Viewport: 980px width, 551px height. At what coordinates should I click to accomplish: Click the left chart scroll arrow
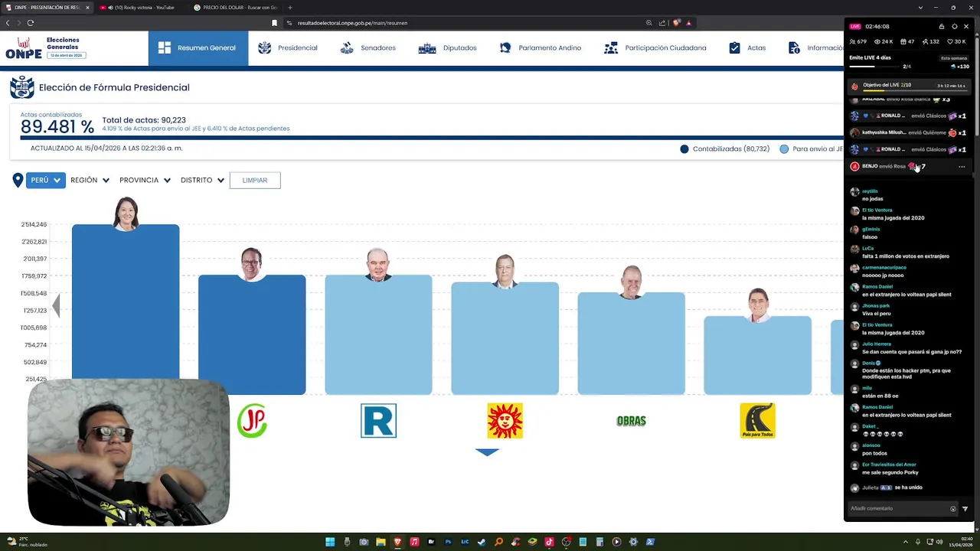(x=55, y=305)
